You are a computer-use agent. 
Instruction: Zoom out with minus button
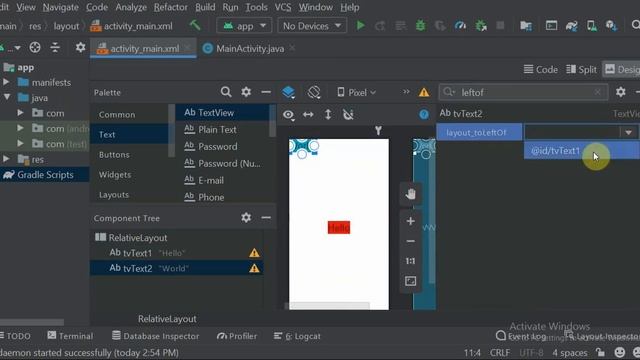click(411, 241)
